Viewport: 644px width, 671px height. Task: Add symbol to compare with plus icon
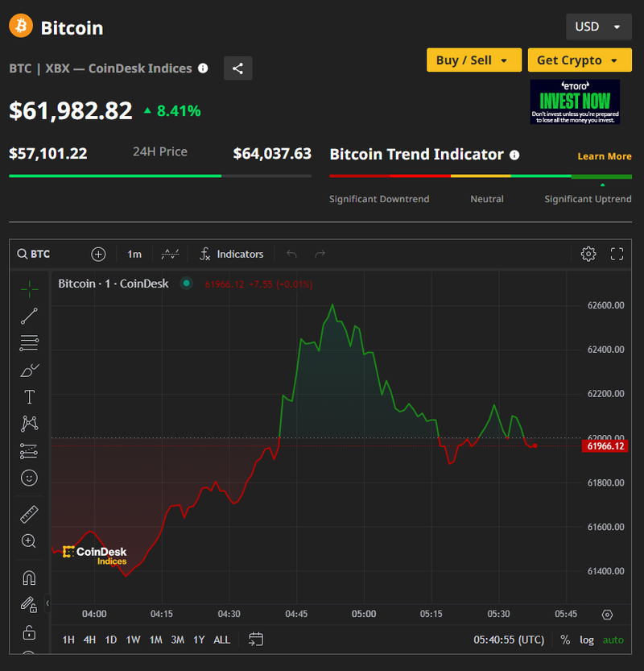98,254
